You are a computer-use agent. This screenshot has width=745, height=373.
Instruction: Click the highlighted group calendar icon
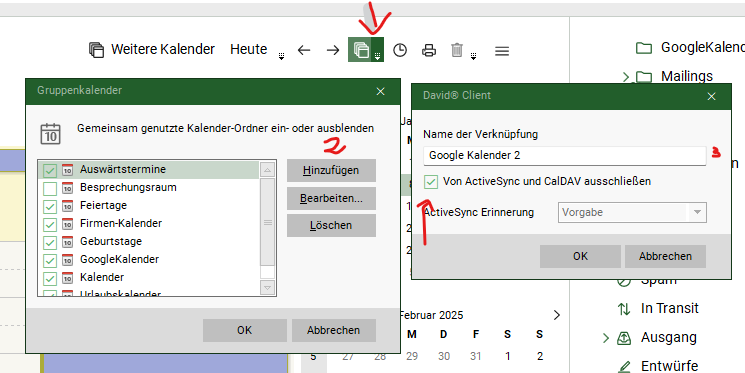point(360,50)
